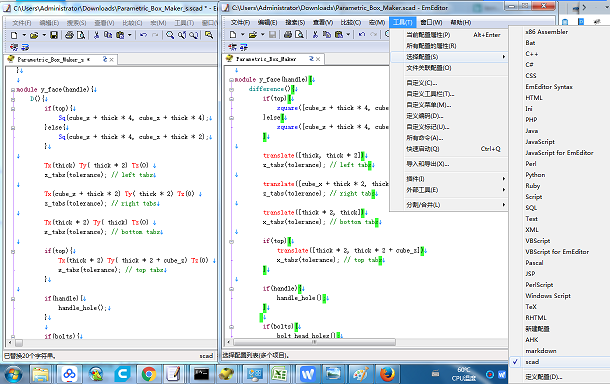Open the New file dropdown arrow, left window
The width and height of the screenshot is (610, 384).
coord(24,35)
